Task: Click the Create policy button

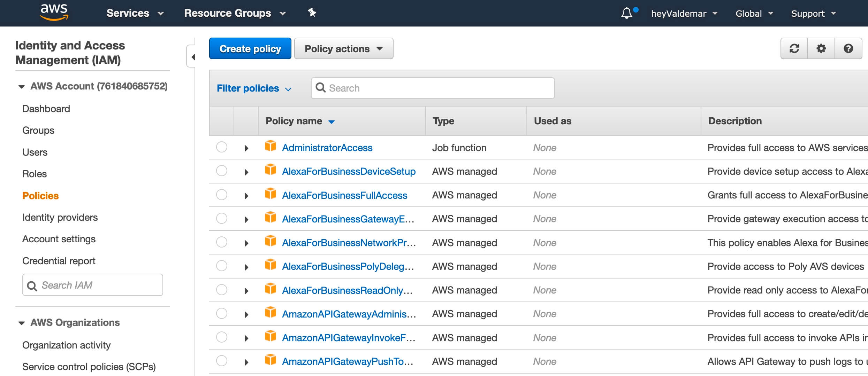Action: (x=250, y=49)
